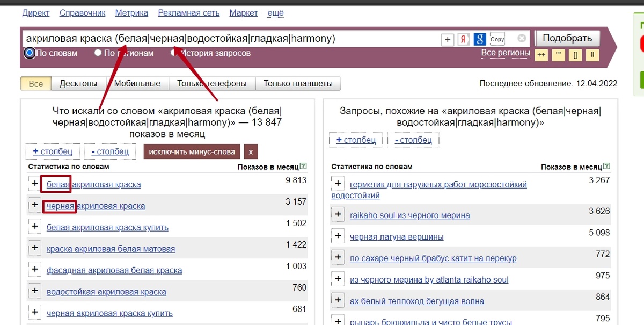Apply the quotation marks operator icon
The image size is (644, 325).
pyautogui.click(x=558, y=55)
